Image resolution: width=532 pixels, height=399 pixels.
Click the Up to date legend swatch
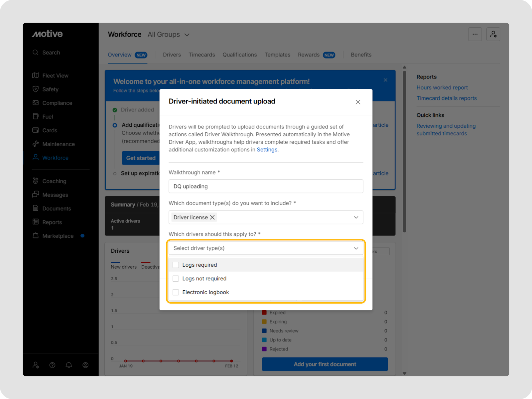click(x=264, y=340)
